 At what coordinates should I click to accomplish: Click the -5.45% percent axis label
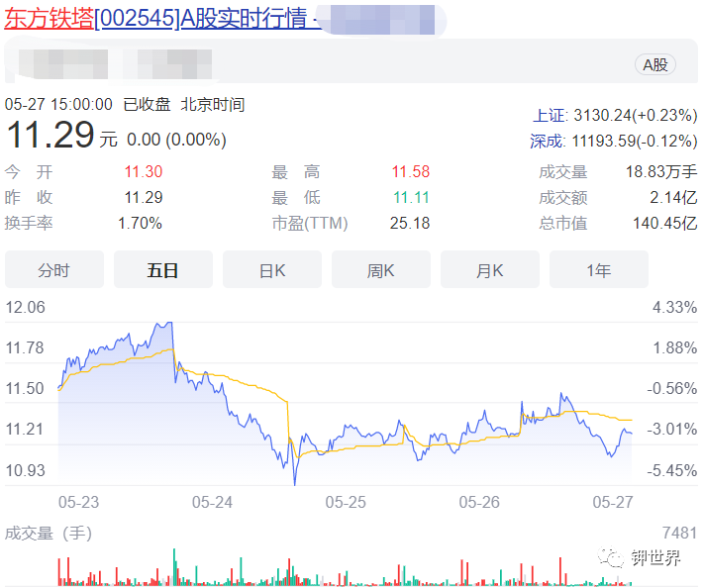672,470
